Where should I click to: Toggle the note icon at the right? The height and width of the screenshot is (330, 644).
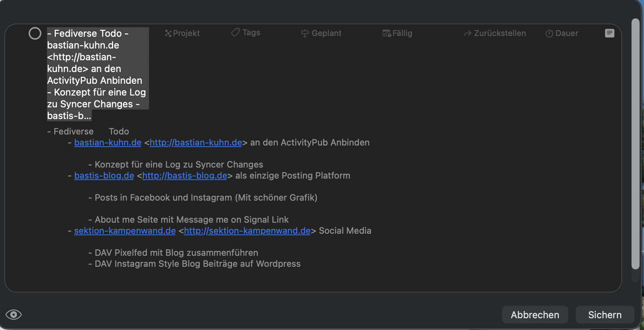[x=609, y=33]
